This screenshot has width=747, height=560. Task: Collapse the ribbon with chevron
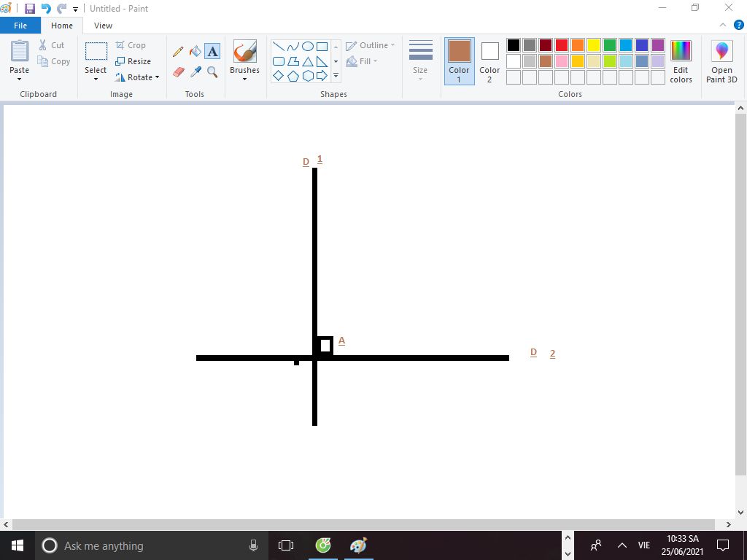tap(723, 26)
